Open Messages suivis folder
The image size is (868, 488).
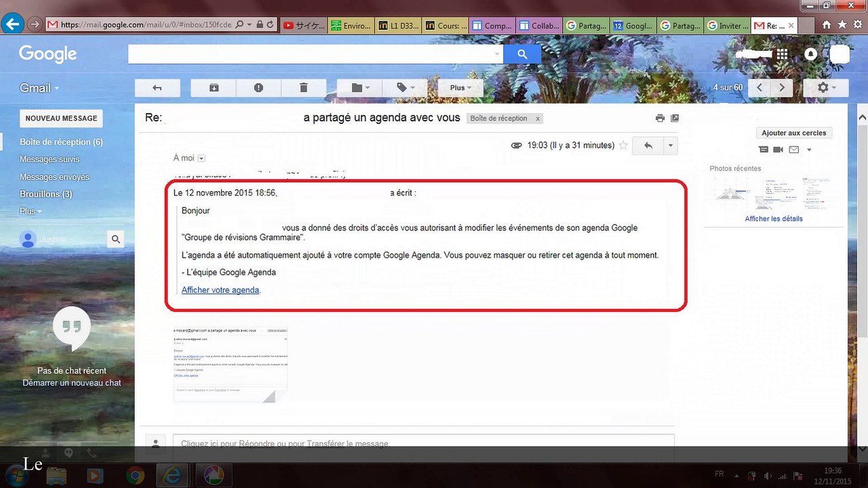[x=50, y=159]
